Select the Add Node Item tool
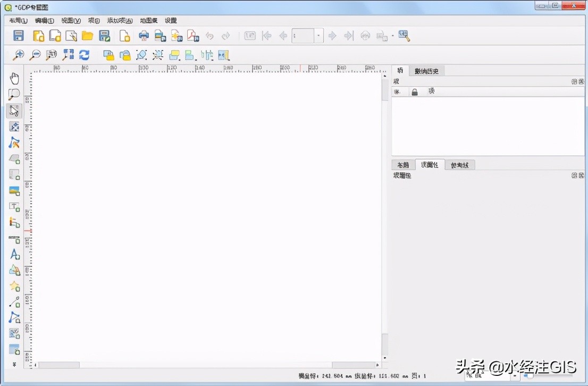 click(x=14, y=318)
